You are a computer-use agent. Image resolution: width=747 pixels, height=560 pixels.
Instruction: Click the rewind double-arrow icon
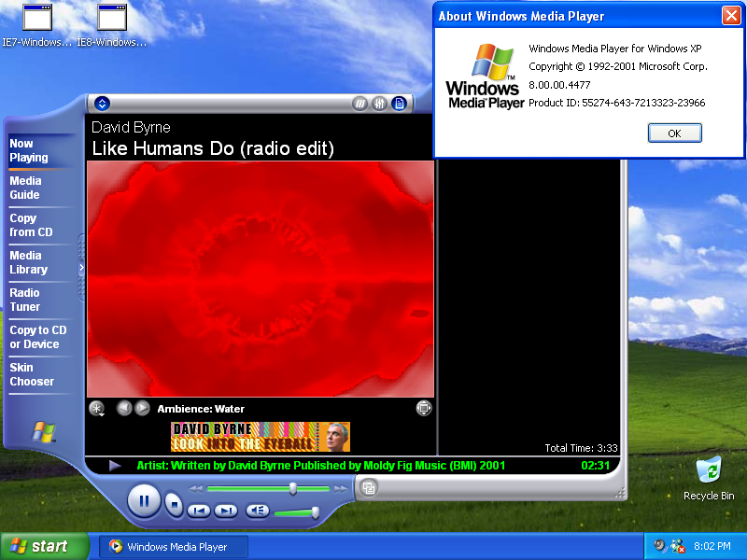(x=196, y=488)
